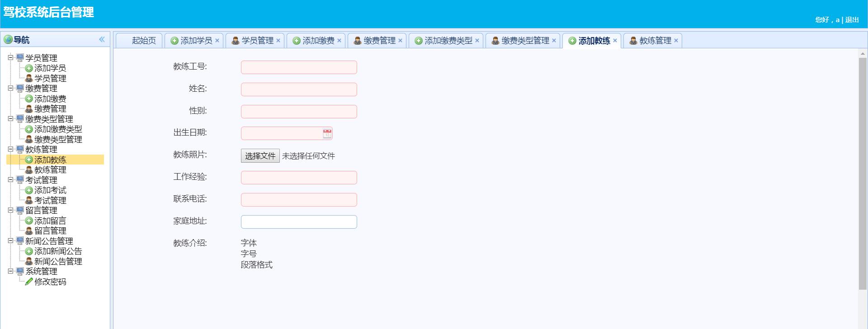Click the 段落格式 paragraph format option
This screenshot has height=329, width=868.
point(257,265)
